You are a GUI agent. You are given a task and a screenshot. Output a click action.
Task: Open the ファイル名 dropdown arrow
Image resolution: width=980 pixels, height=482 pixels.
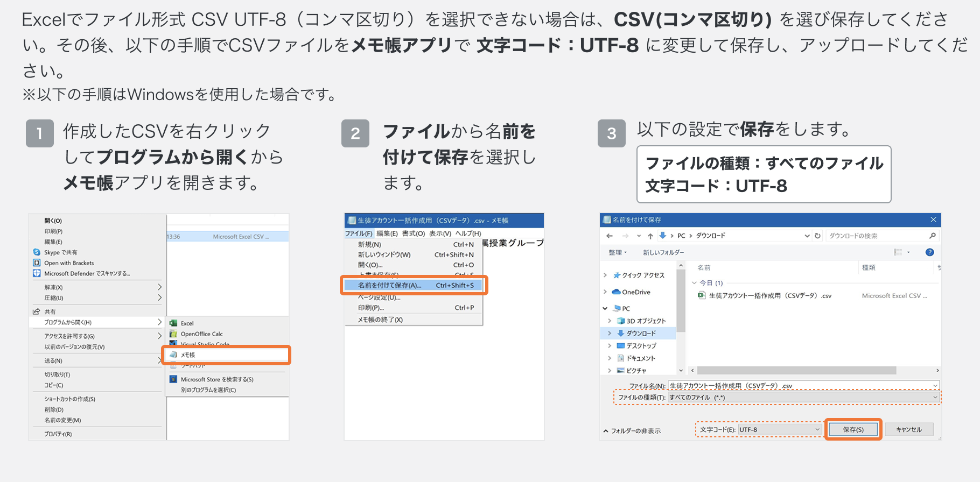pyautogui.click(x=935, y=385)
